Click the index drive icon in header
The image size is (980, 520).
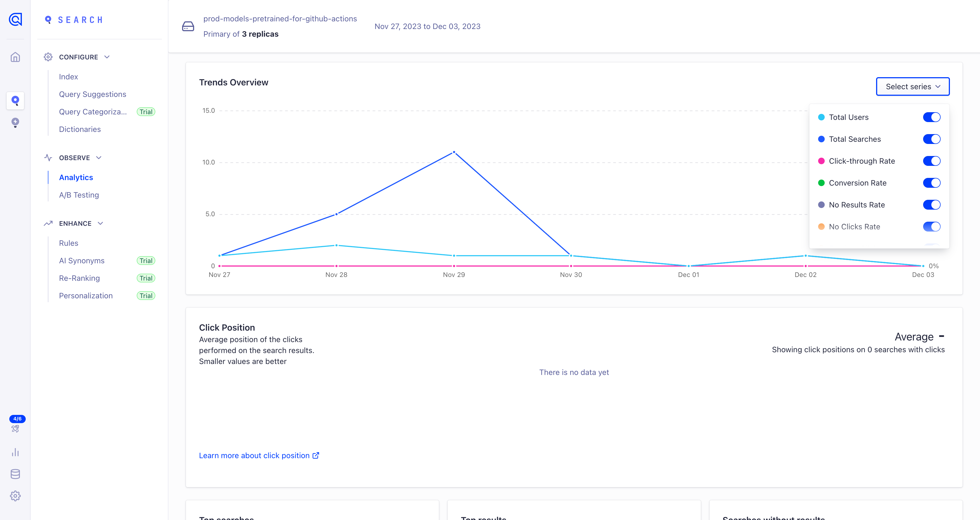pos(188,26)
